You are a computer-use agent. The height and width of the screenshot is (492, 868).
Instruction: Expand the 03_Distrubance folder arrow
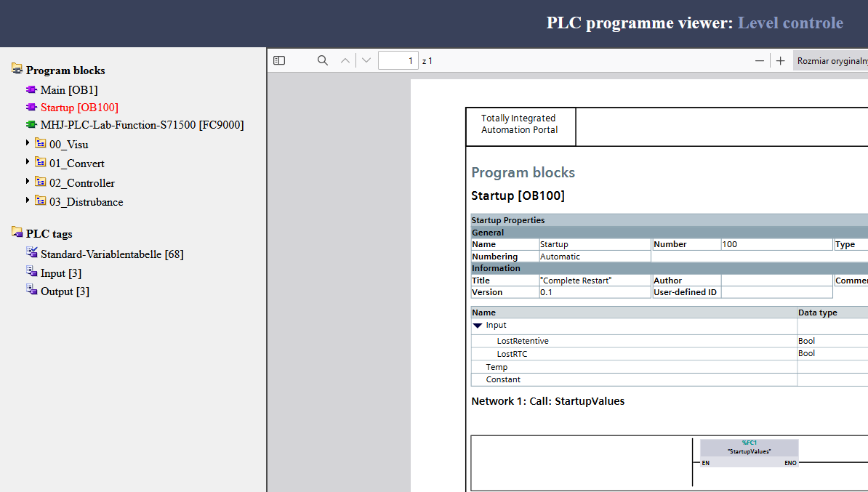(x=28, y=200)
